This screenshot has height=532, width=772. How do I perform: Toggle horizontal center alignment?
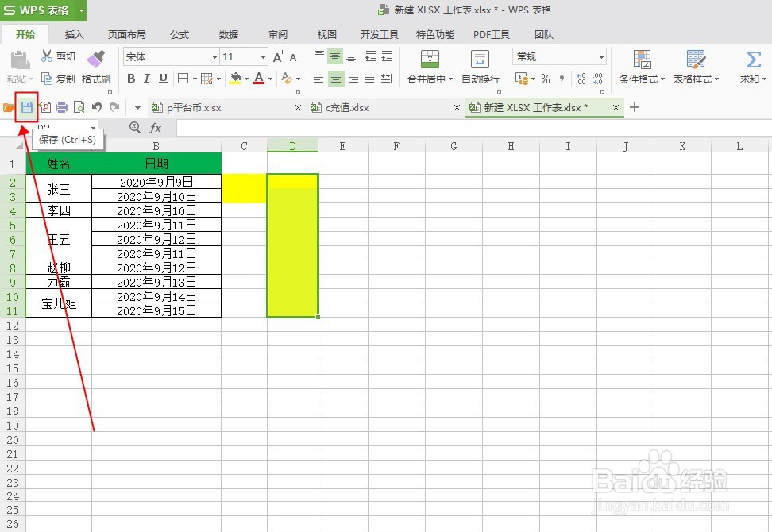[336, 79]
